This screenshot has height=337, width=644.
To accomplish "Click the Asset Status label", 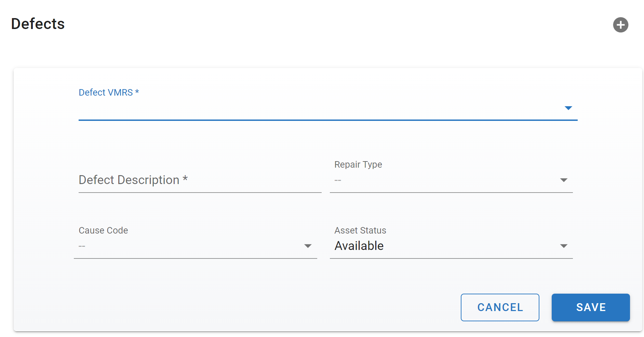I will [360, 230].
